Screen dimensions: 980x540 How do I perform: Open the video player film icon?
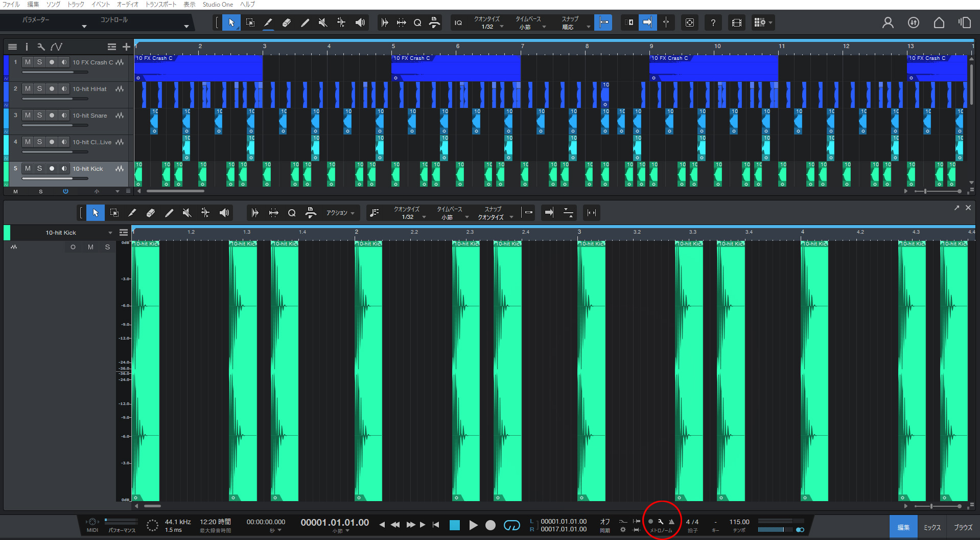(x=736, y=22)
